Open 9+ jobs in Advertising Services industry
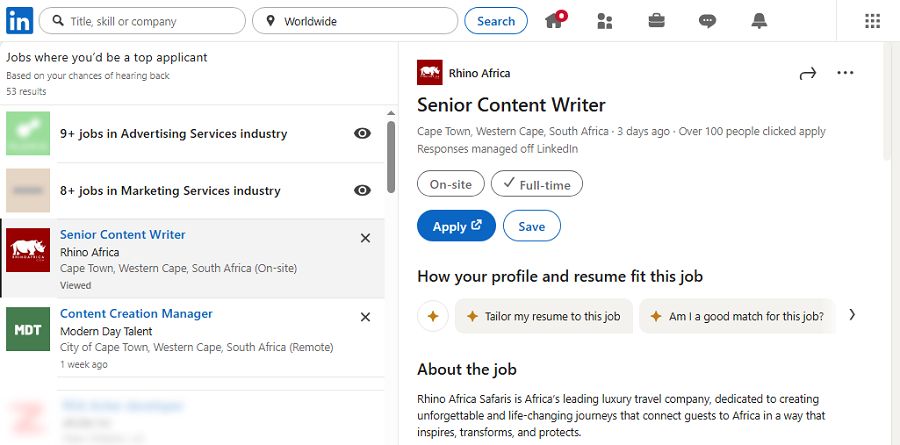The height and width of the screenshot is (445, 900). coord(173,134)
